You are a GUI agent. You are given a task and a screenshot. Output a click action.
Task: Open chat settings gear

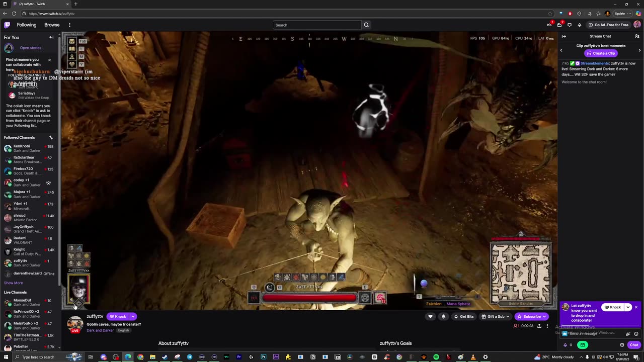click(x=622, y=345)
